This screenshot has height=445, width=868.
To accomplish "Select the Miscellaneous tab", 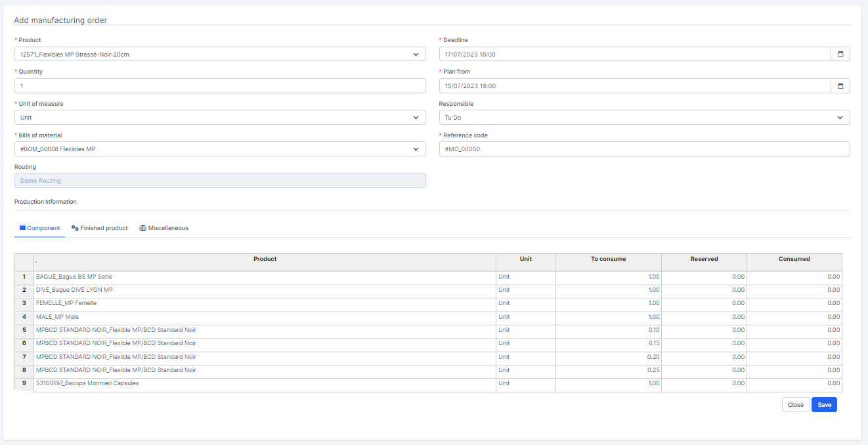I will click(x=163, y=228).
